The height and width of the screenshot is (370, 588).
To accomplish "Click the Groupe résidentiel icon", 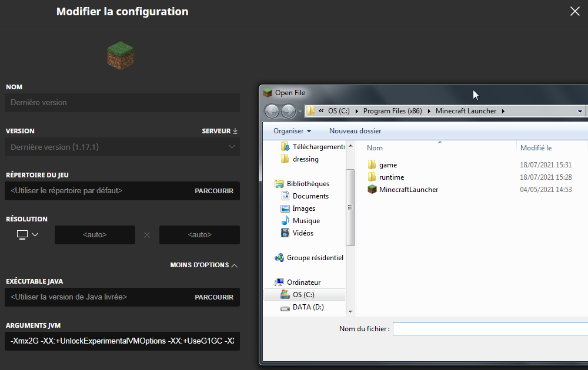I will point(279,258).
